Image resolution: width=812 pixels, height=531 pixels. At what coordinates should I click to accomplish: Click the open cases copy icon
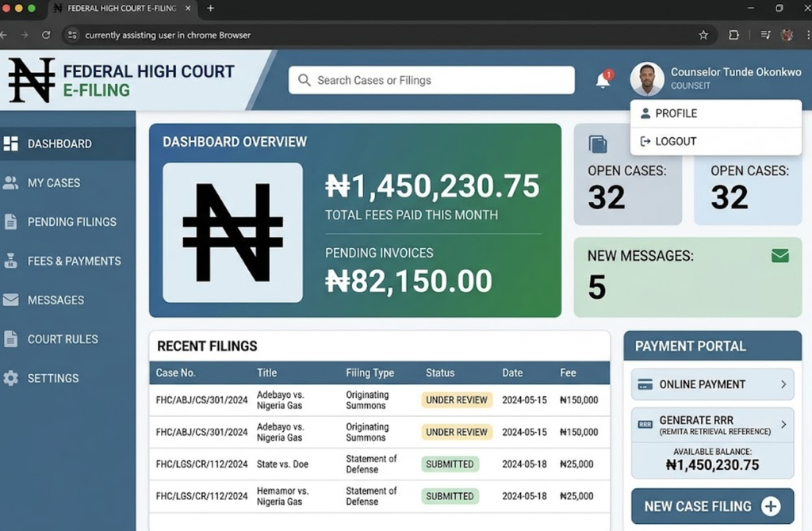click(598, 144)
